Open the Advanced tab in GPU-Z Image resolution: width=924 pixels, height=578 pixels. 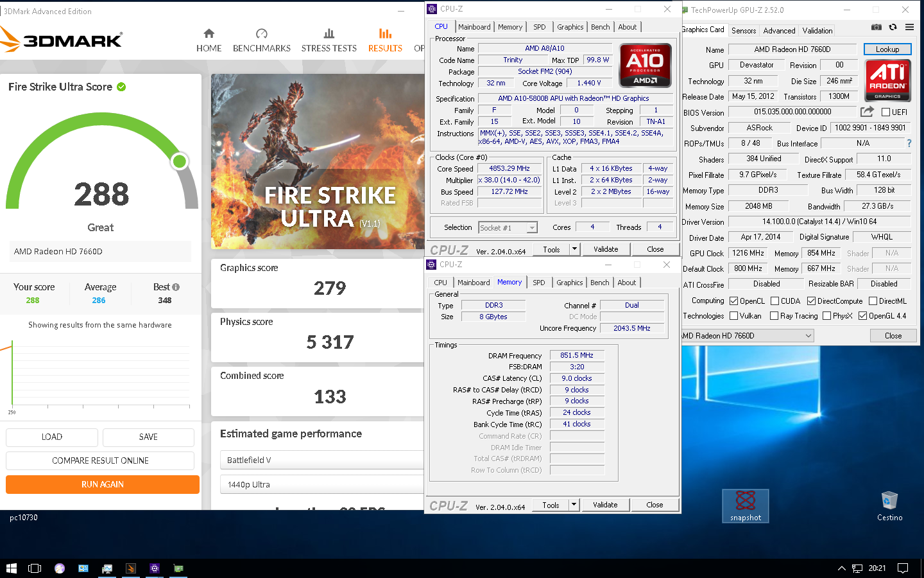779,30
